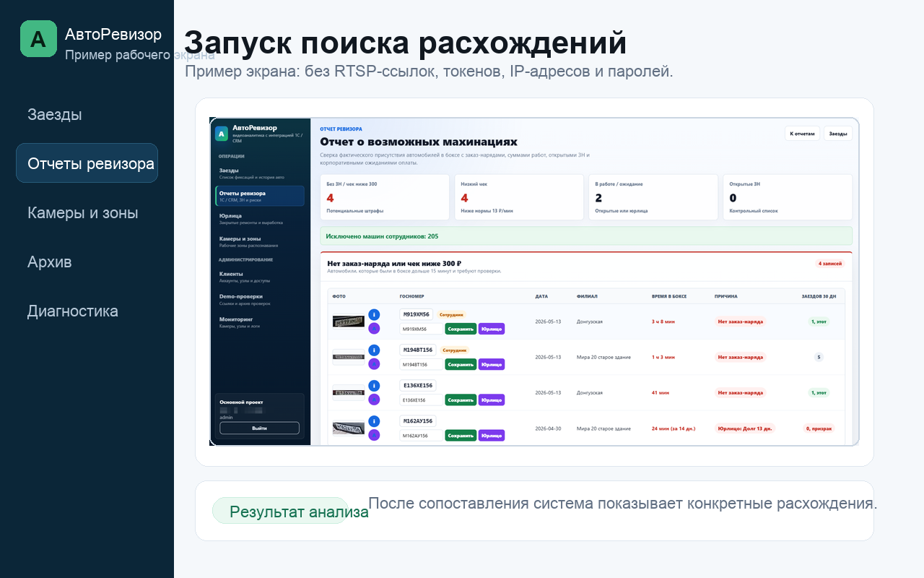Click the Открытые ЗН summary card
924x578 pixels.
(x=788, y=197)
